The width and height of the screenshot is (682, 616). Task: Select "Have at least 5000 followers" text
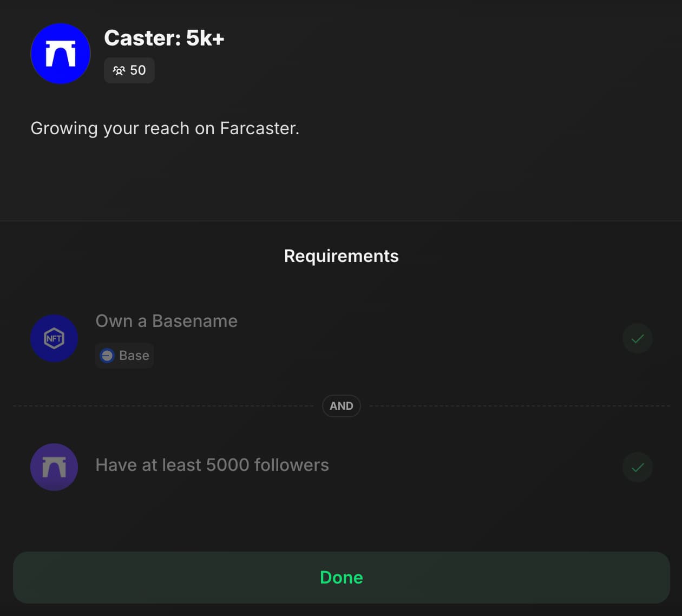[x=212, y=465]
